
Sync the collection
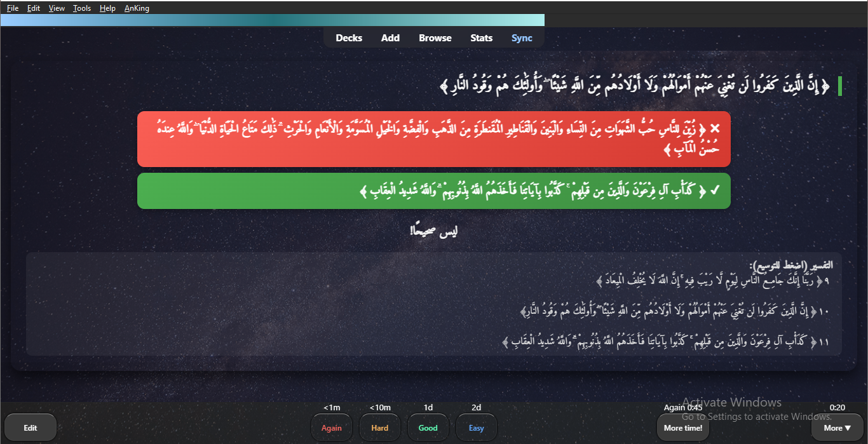point(522,38)
